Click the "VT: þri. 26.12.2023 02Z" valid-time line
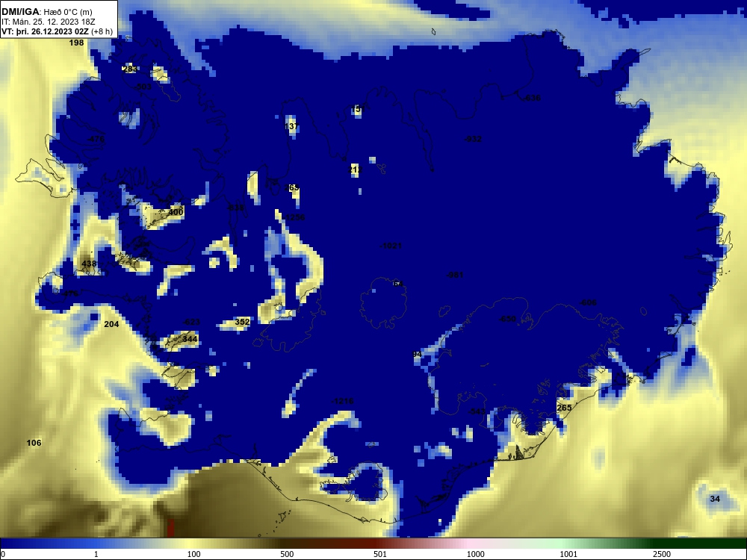This screenshot has height=560, width=747. click(57, 31)
